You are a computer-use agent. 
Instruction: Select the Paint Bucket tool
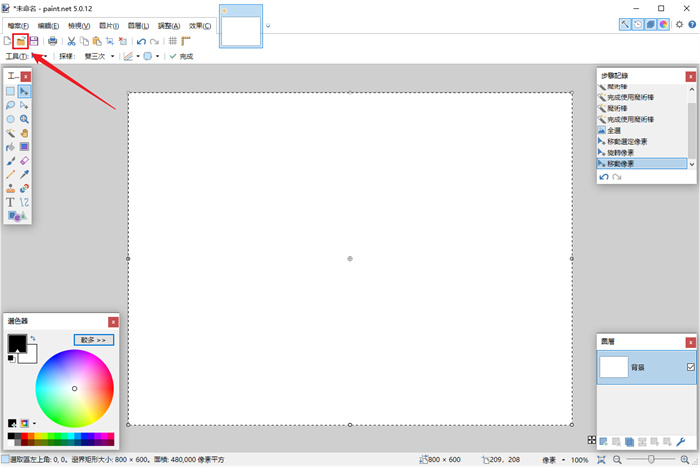(11, 146)
